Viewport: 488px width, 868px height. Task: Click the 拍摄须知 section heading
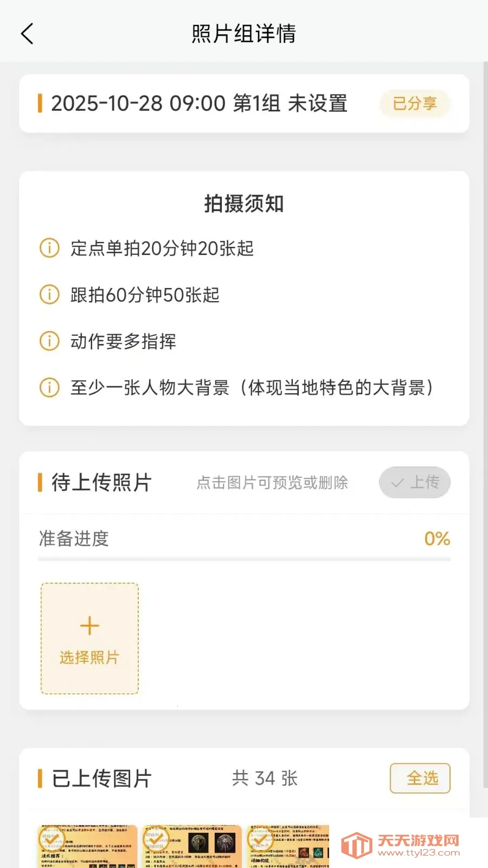(244, 204)
